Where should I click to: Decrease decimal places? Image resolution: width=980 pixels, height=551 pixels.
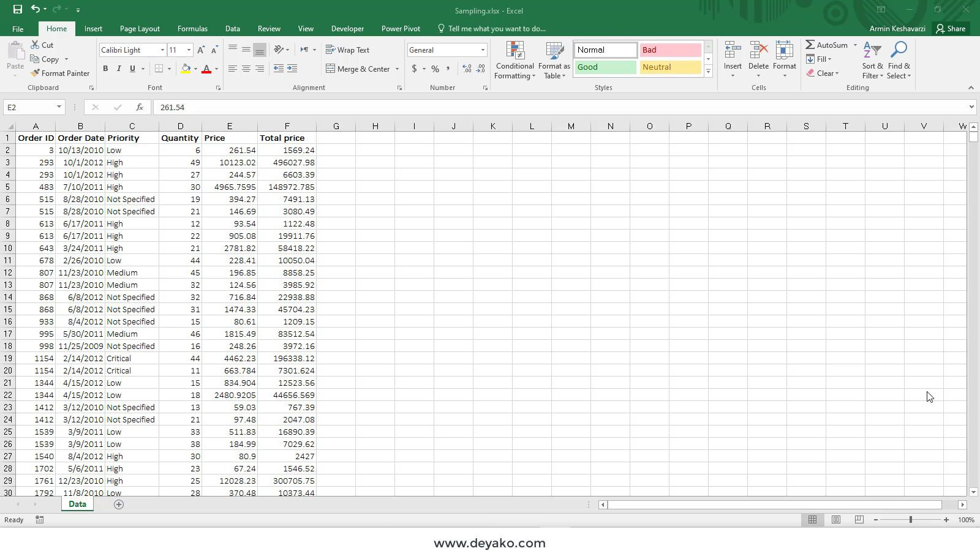pyautogui.click(x=481, y=69)
